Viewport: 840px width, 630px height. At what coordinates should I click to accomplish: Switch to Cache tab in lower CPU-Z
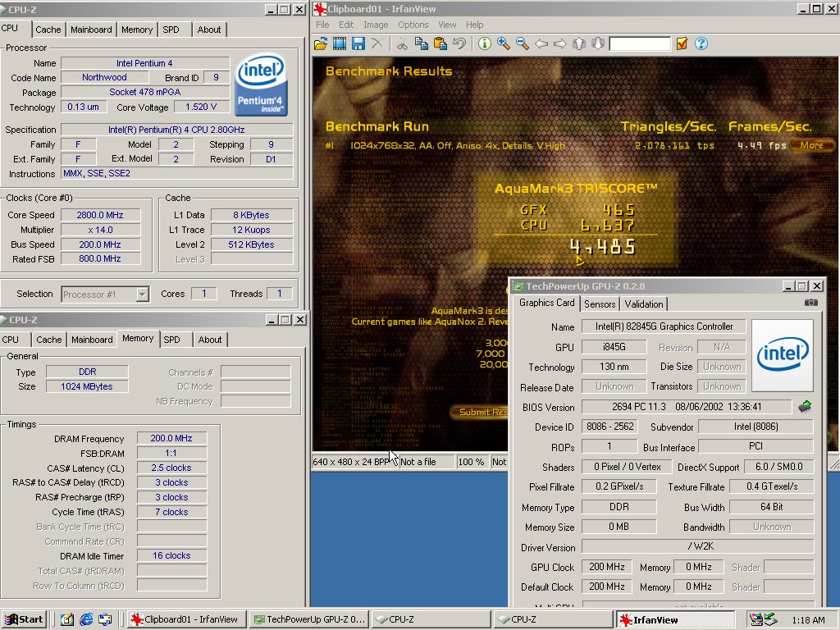[48, 340]
